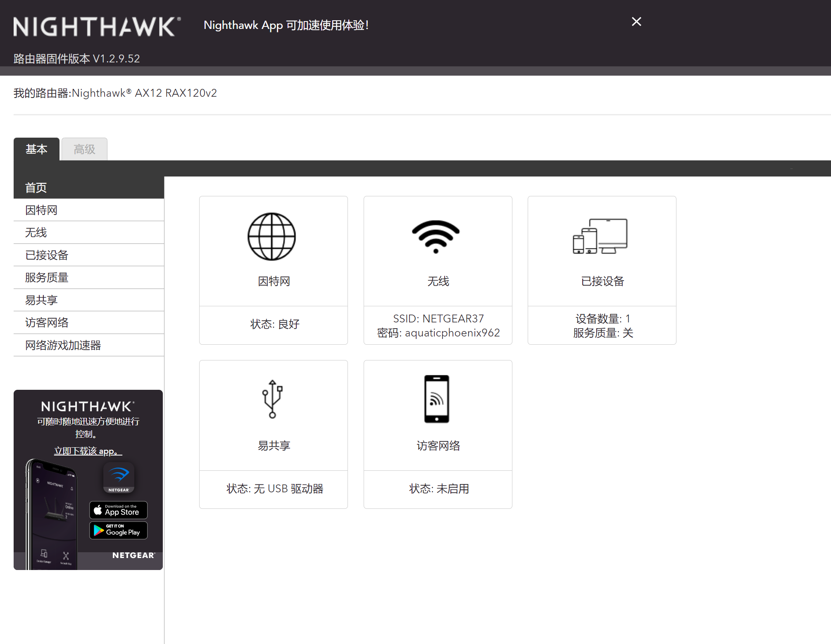Click the Wi-Fi wireless icon
Image resolution: width=831 pixels, height=644 pixels.
click(436, 236)
